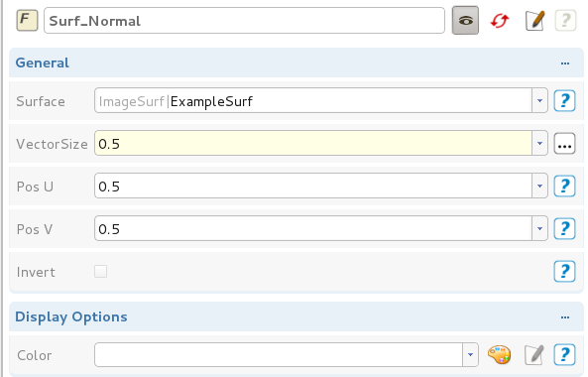Click the VectorSize ellipsis button
The width and height of the screenshot is (588, 377).
565,143
